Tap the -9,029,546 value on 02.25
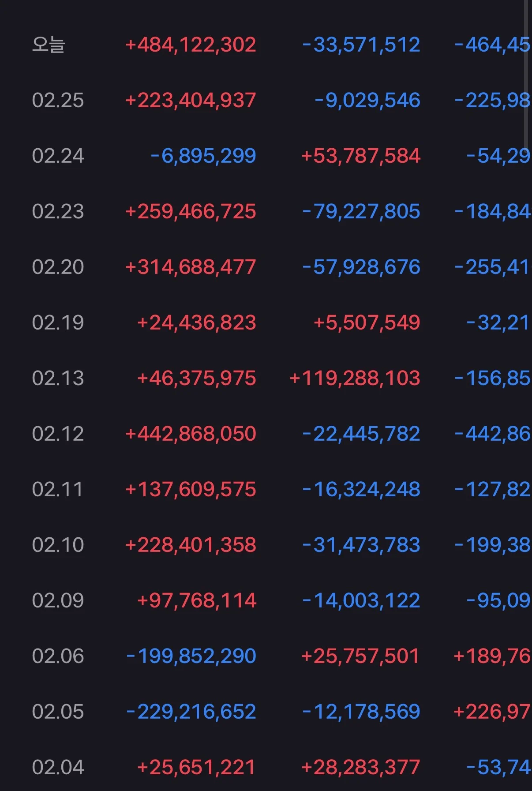The height and width of the screenshot is (791, 532). point(367,100)
